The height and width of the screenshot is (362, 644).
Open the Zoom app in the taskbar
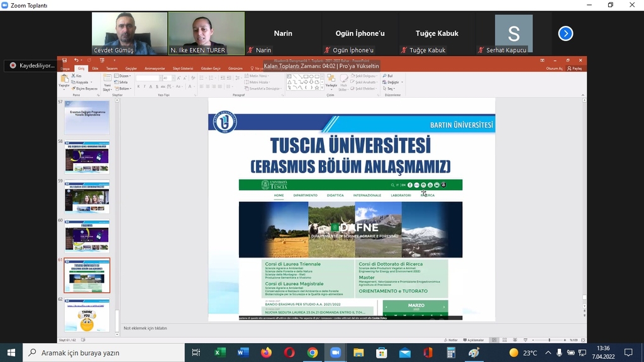coord(336,353)
